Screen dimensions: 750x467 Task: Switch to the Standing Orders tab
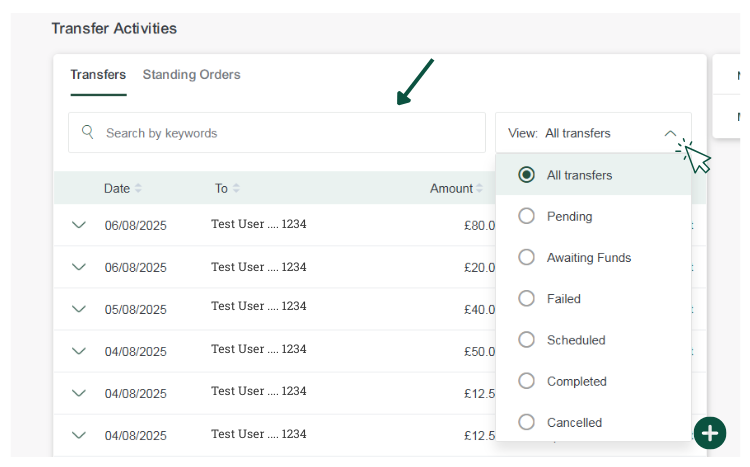191,75
